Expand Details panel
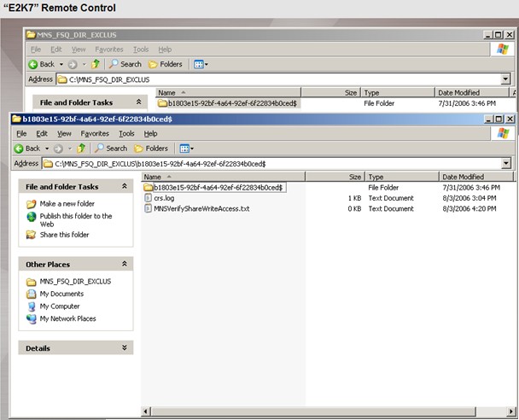519x420 pixels. [125, 347]
